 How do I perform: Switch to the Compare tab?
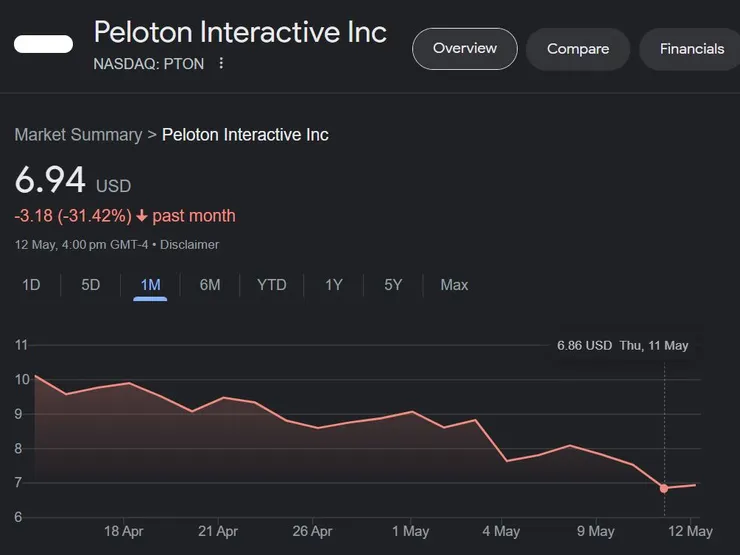click(577, 49)
